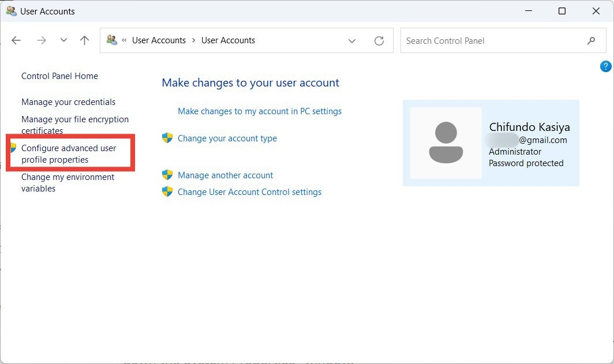This screenshot has height=364, width=614.
Task: Open Make changes to my account in PC settings
Action: coord(259,111)
